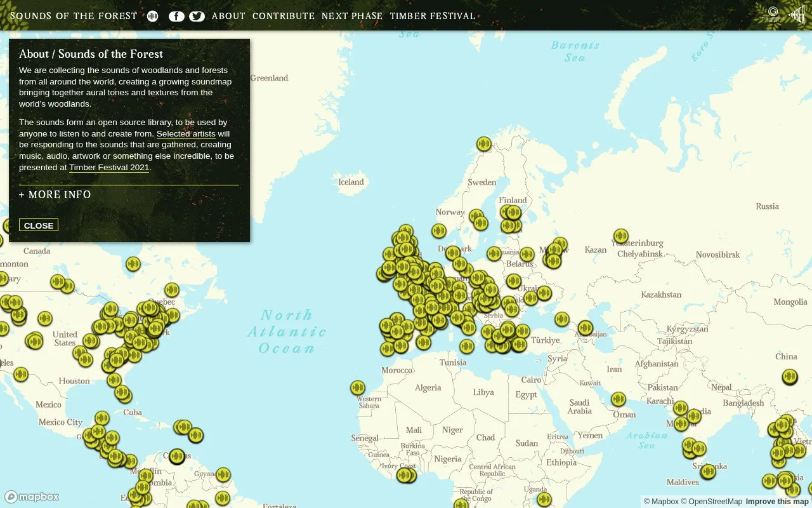Follow the Selected artists link

tap(186, 133)
